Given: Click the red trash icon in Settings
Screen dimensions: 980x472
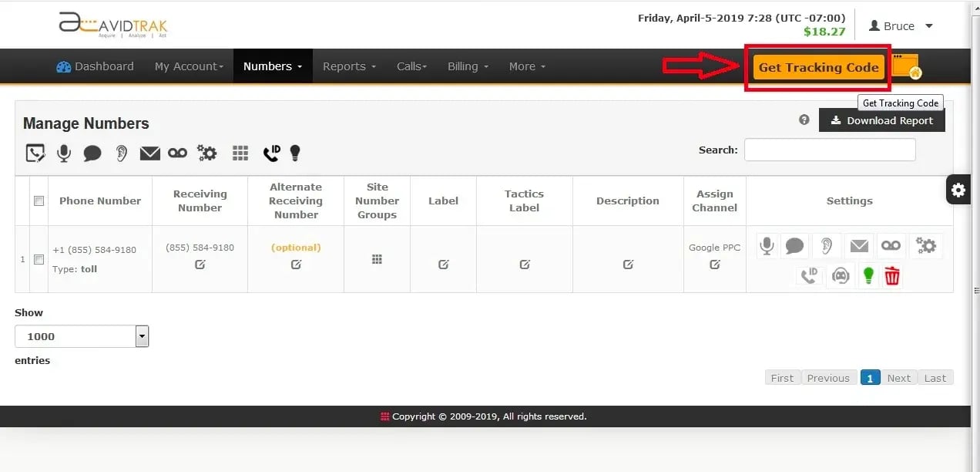Looking at the screenshot, I should (892, 275).
